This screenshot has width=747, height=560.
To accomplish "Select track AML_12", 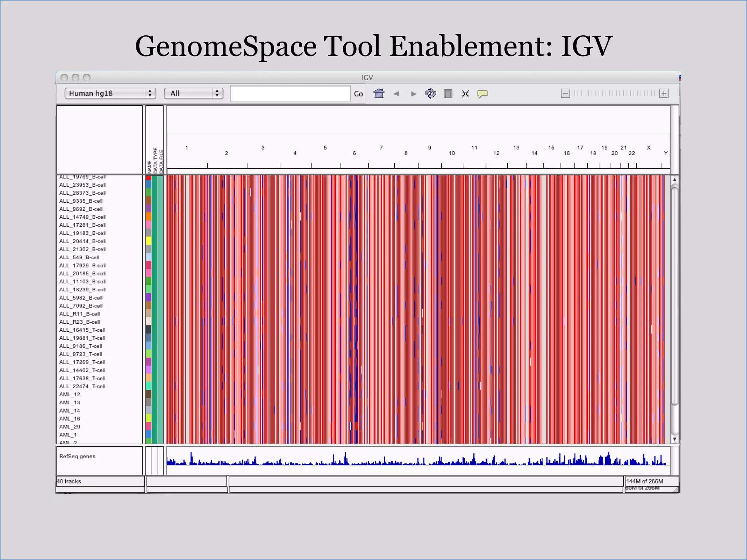I will pyautogui.click(x=70, y=394).
